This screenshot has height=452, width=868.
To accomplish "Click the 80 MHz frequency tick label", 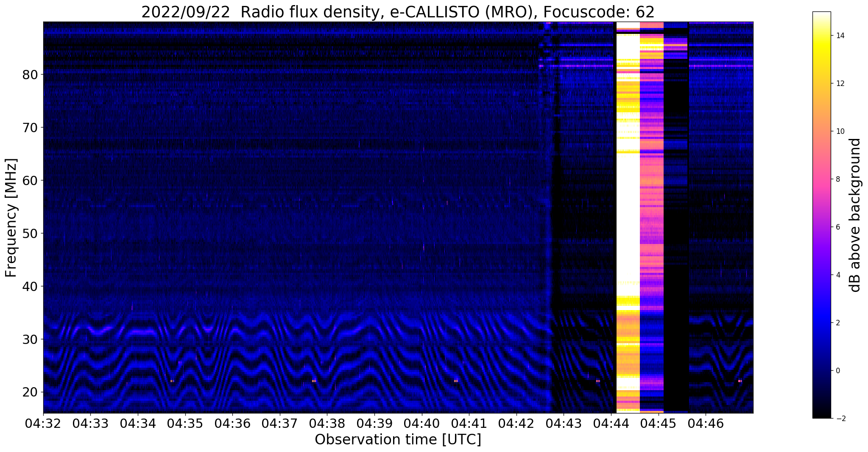I will (x=30, y=75).
